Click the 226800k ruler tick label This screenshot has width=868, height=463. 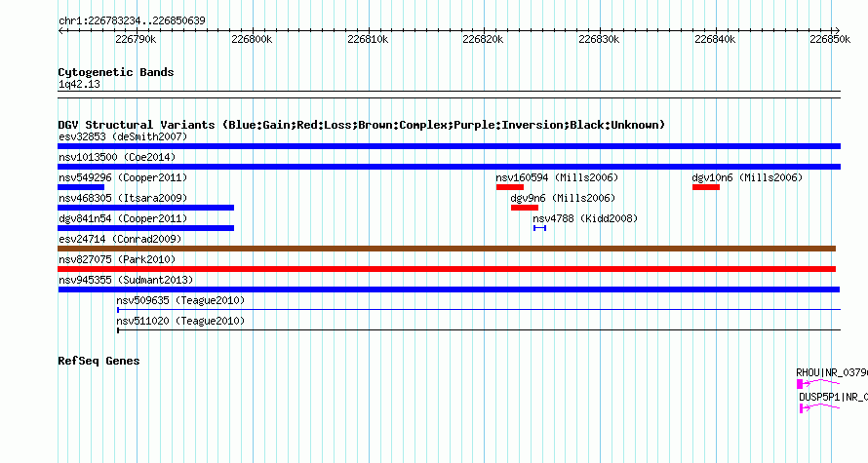252,39
